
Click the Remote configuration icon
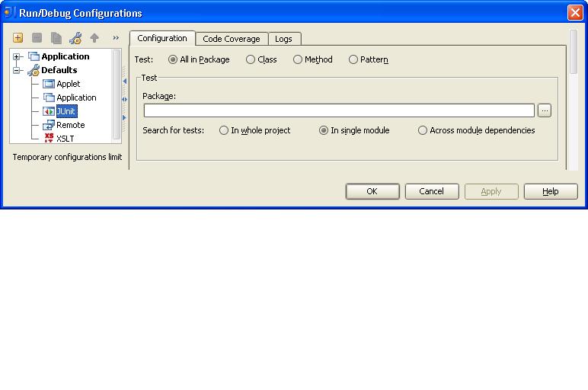[49, 125]
